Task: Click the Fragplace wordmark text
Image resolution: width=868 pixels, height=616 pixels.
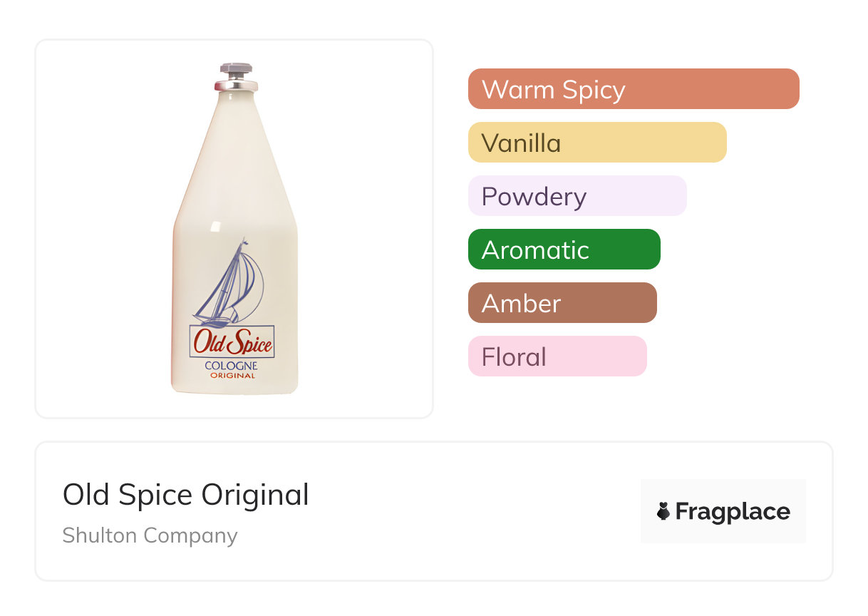Action: pyautogui.click(x=733, y=511)
